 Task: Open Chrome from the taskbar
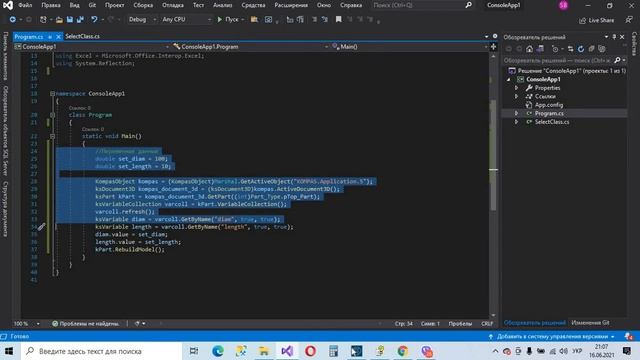click(403, 351)
